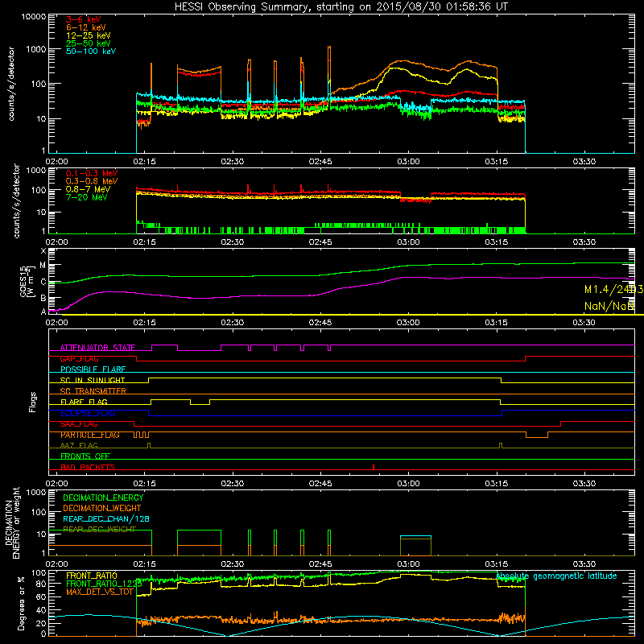Click the 02:15 tick under flags panel

(x=145, y=484)
